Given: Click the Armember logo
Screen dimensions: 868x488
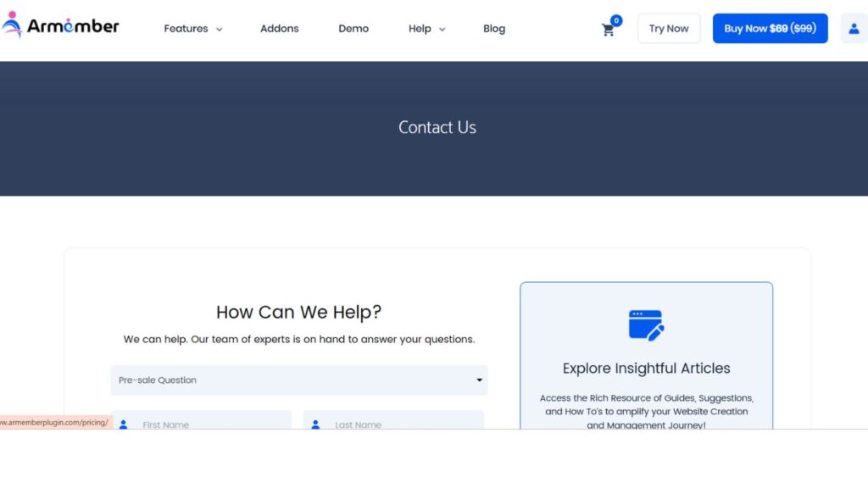Looking at the screenshot, I should (60, 26).
